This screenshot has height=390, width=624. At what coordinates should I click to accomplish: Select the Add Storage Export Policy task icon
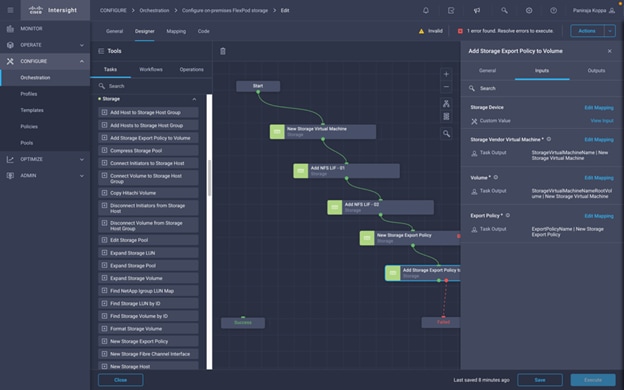click(393, 273)
